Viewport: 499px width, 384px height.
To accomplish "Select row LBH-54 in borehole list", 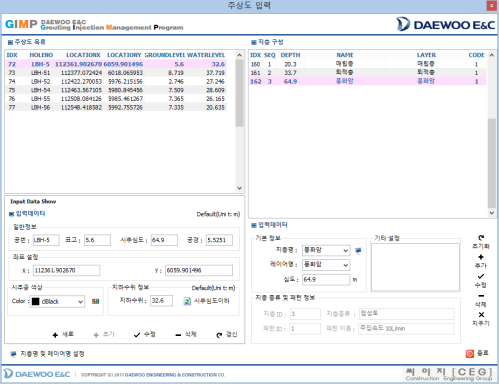I will coord(116,90).
